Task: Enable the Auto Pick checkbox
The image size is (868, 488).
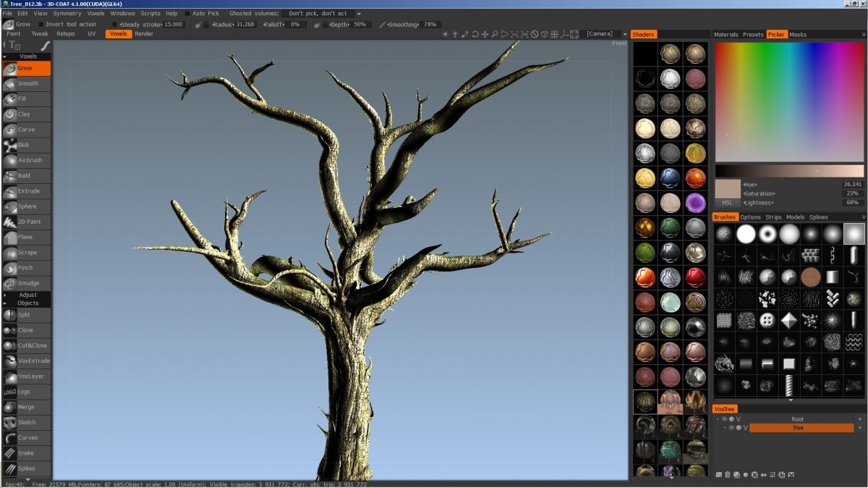Action: [x=187, y=14]
